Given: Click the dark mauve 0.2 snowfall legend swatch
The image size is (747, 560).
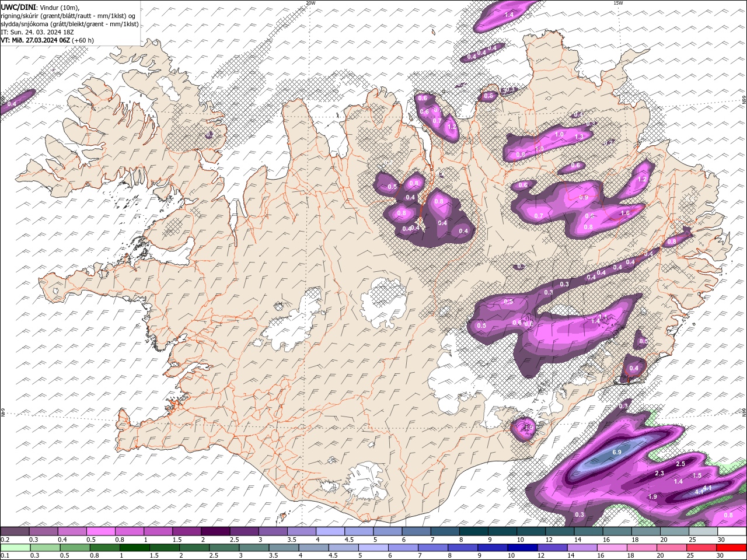Looking at the screenshot, I should click(x=15, y=531).
